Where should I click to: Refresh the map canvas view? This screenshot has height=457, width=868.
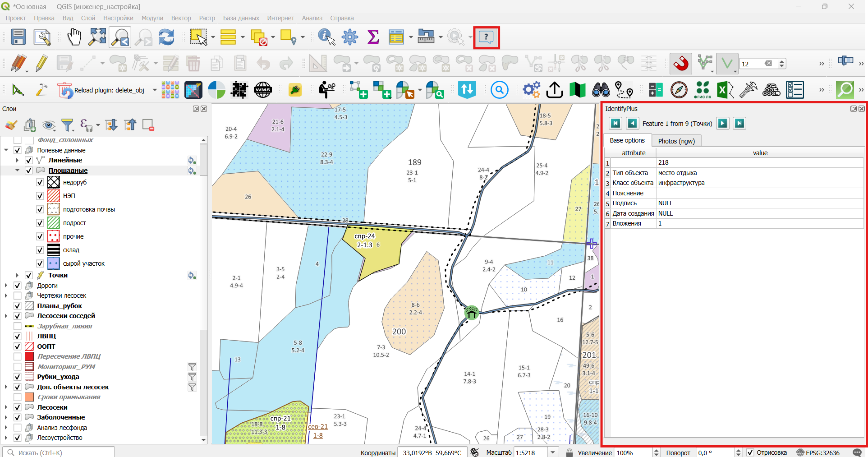[166, 37]
